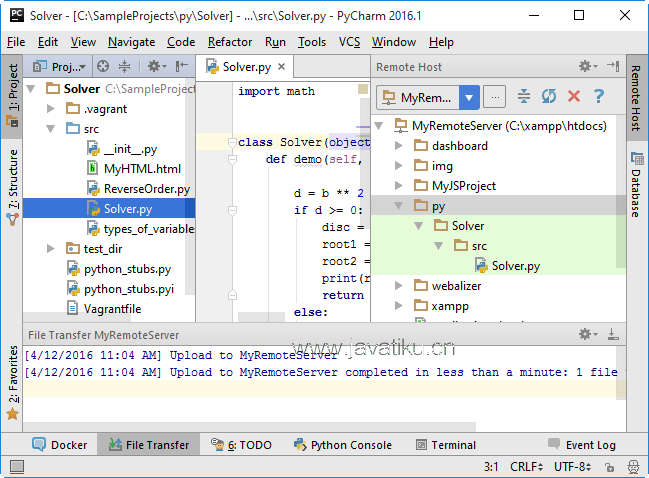The height and width of the screenshot is (478, 649).
Task: Click the inspector hector icon in status bar
Action: tap(633, 467)
